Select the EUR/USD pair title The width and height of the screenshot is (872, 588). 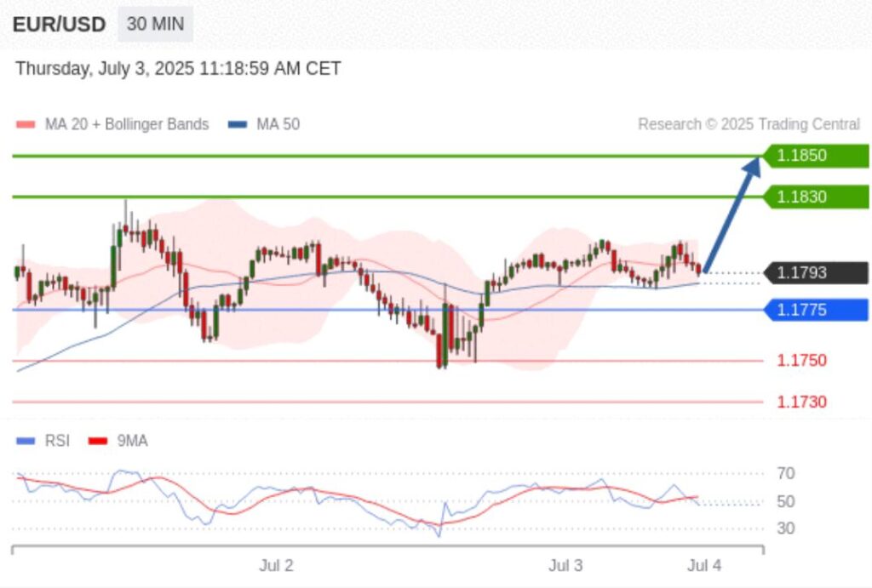pyautogui.click(x=59, y=25)
